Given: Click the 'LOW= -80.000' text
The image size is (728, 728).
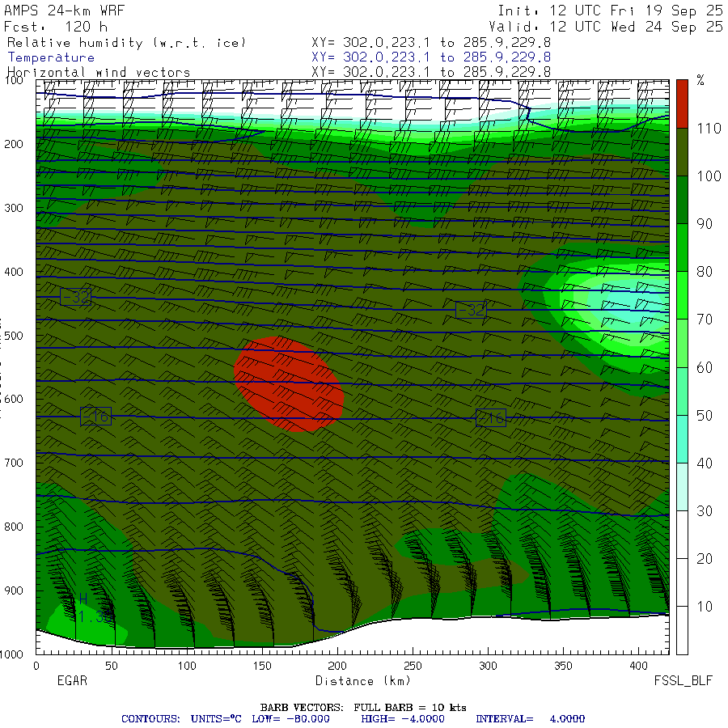Looking at the screenshot, I should click(x=290, y=719).
